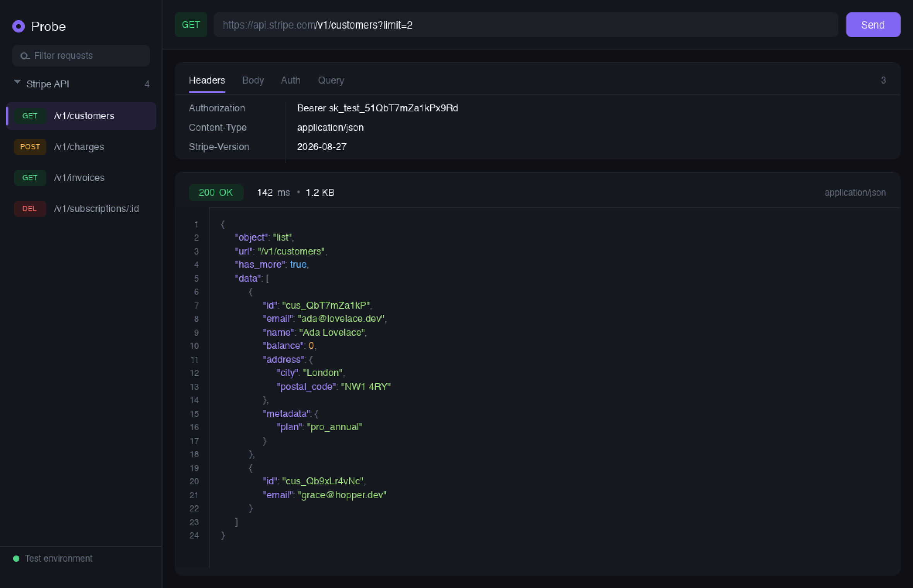Click the "/v1/customers" url value in response
Image resolution: width=913 pixels, height=588 pixels.
tap(291, 251)
